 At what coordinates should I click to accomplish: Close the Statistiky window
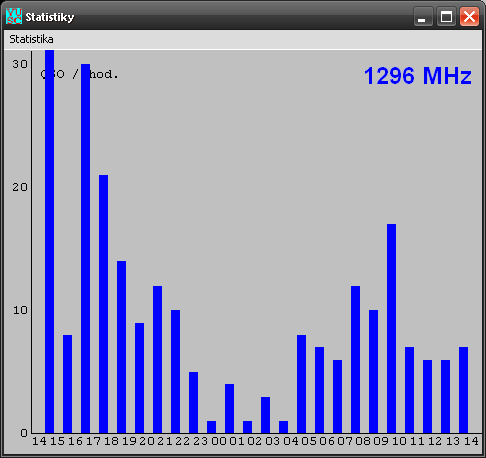coord(469,16)
